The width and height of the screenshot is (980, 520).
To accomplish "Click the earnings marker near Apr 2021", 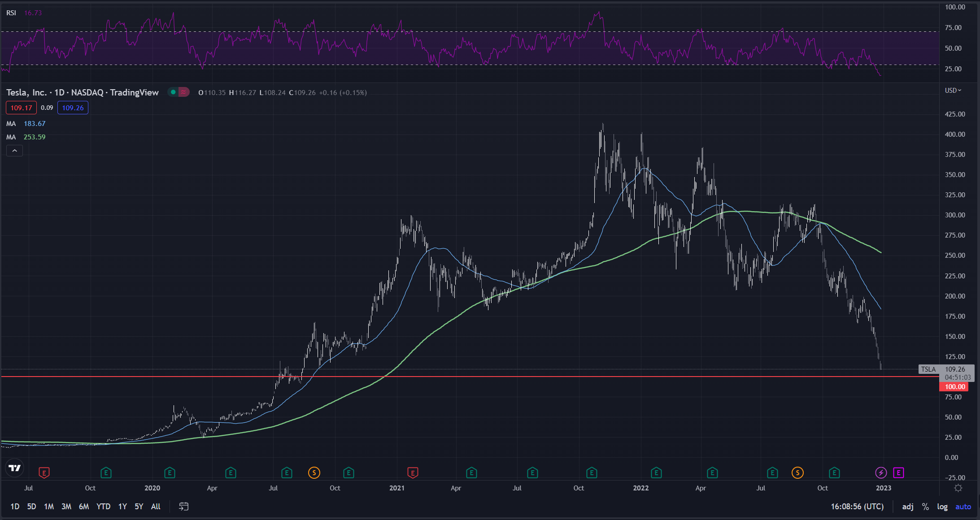I will (471, 472).
